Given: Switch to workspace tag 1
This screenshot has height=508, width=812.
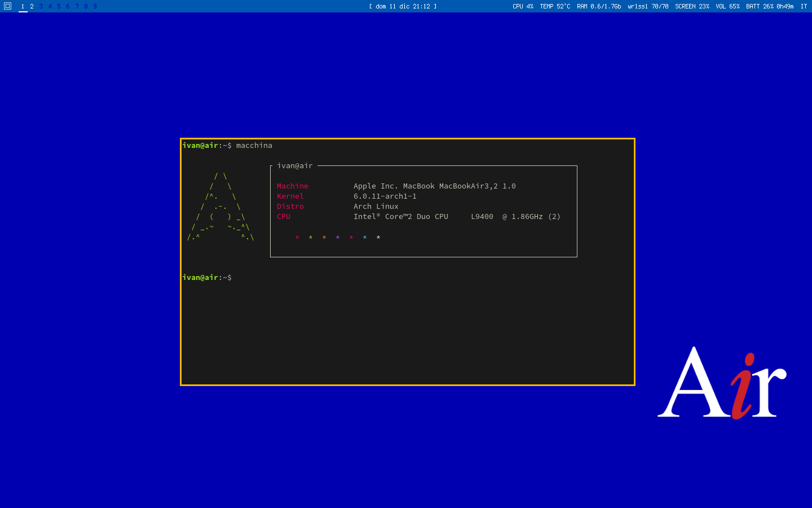Looking at the screenshot, I should pyautogui.click(x=22, y=6).
